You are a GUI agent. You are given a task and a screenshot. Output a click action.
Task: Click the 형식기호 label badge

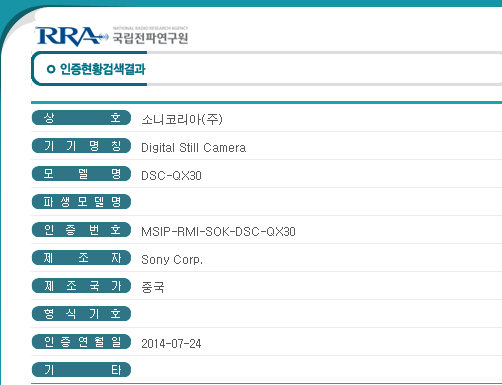coord(81,314)
